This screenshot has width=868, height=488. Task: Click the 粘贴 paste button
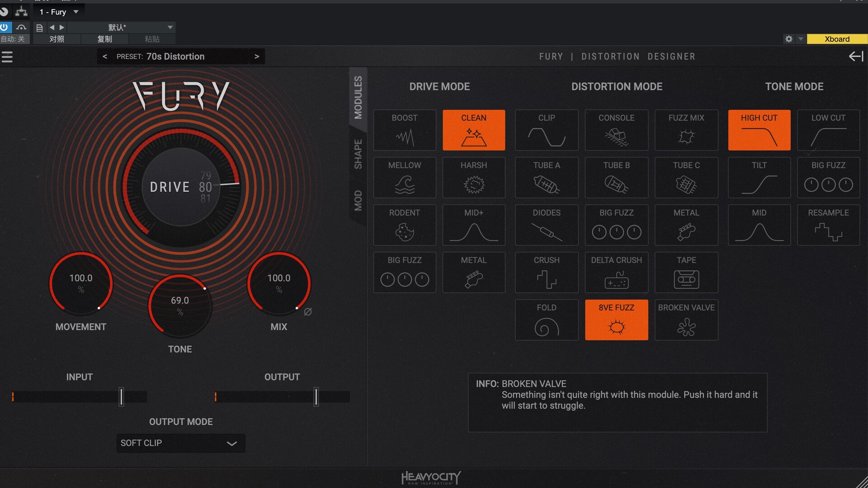pos(152,39)
